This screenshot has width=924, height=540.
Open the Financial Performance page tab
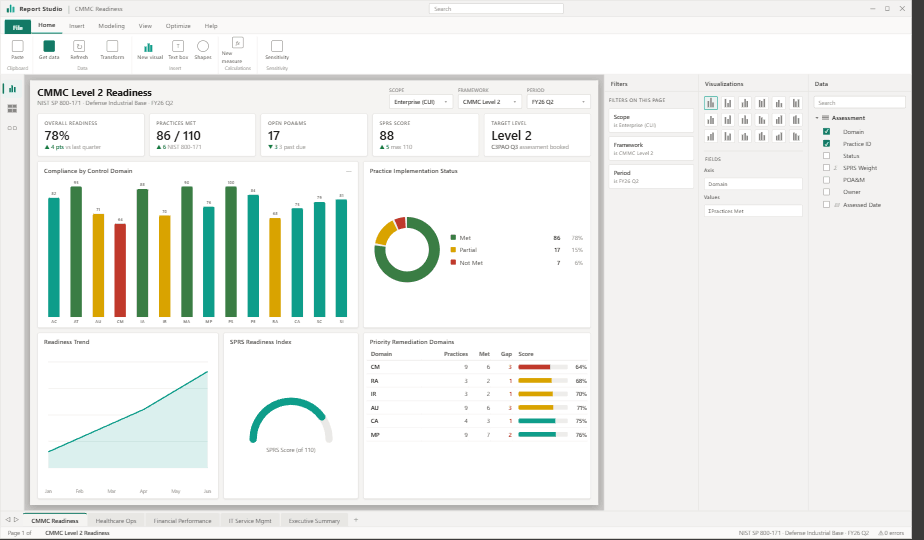pos(182,521)
